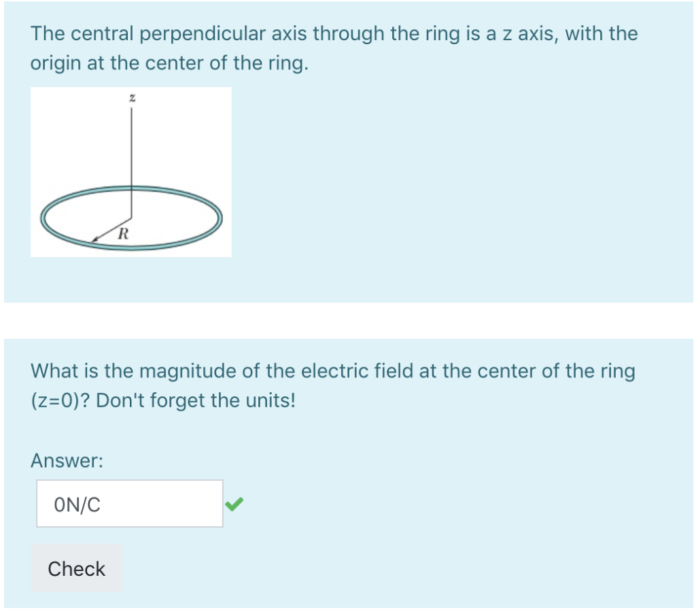The width and height of the screenshot is (696, 616).
Task: Click the bottom question panel
Action: click(x=476, y=476)
